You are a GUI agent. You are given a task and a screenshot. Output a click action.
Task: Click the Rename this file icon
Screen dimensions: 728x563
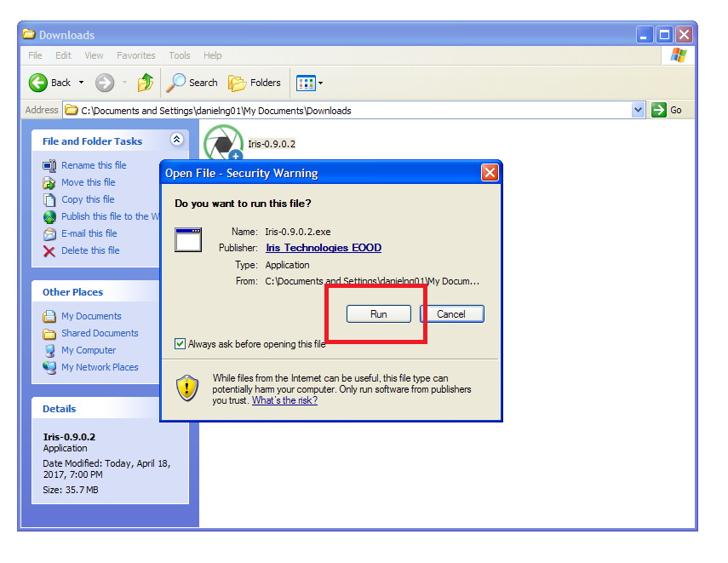tap(49, 165)
